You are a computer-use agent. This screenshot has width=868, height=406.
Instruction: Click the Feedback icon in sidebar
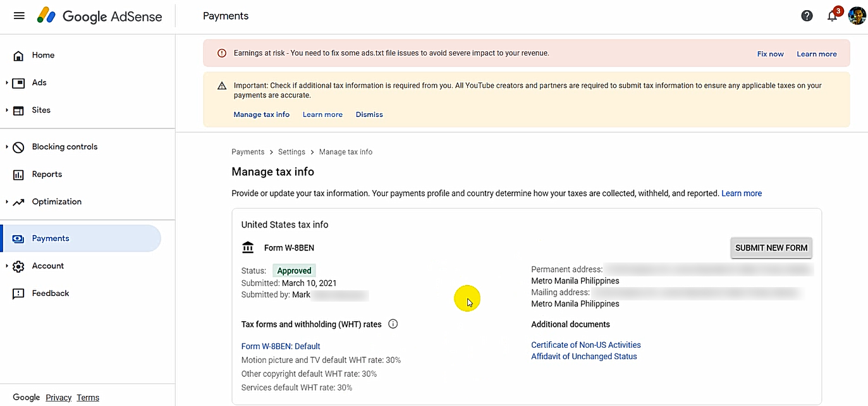(18, 293)
